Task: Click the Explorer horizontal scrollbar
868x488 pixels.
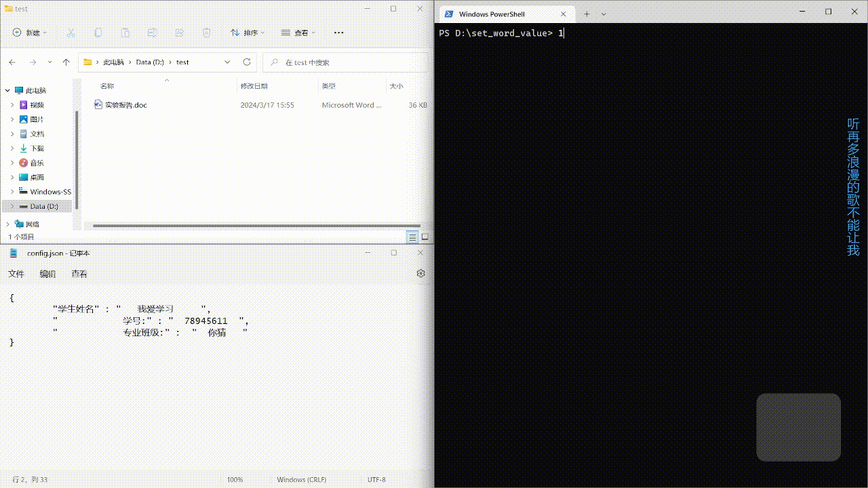Action: coord(256,225)
